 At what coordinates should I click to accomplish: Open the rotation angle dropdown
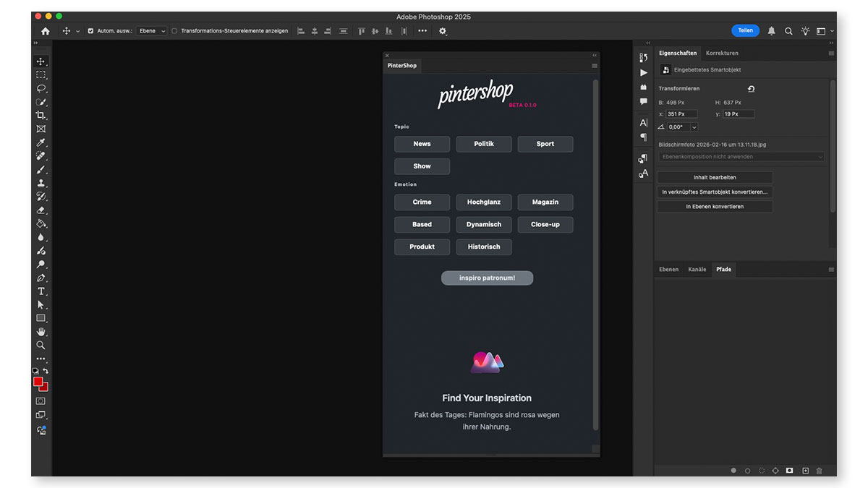(x=694, y=127)
